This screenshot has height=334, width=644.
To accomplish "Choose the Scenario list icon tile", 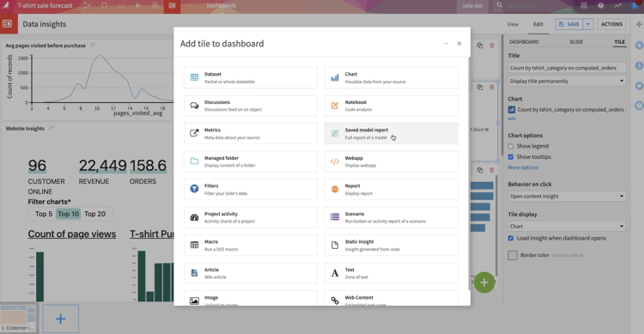I will click(x=335, y=217).
